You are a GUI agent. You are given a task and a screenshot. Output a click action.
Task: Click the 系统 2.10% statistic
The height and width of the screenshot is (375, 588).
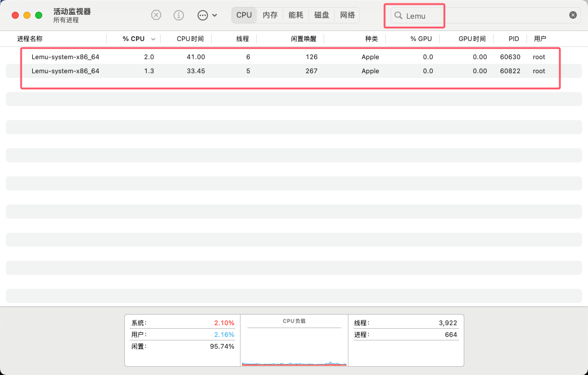tap(183, 322)
